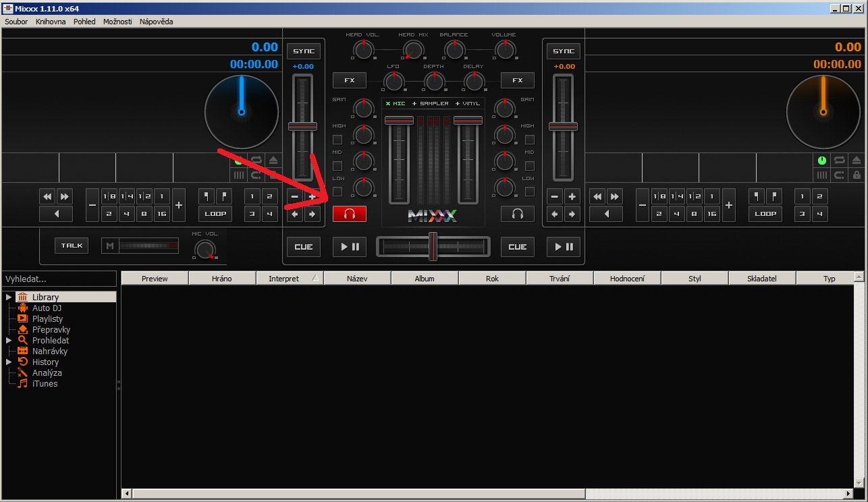Viewport: 868px width, 502px height.
Task: Activate LOOP on the left deck
Action: click(x=215, y=214)
